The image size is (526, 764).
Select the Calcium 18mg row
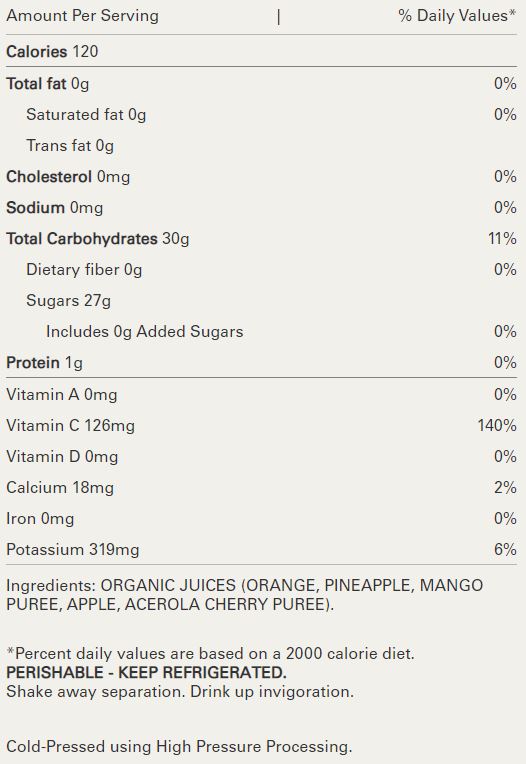point(261,487)
